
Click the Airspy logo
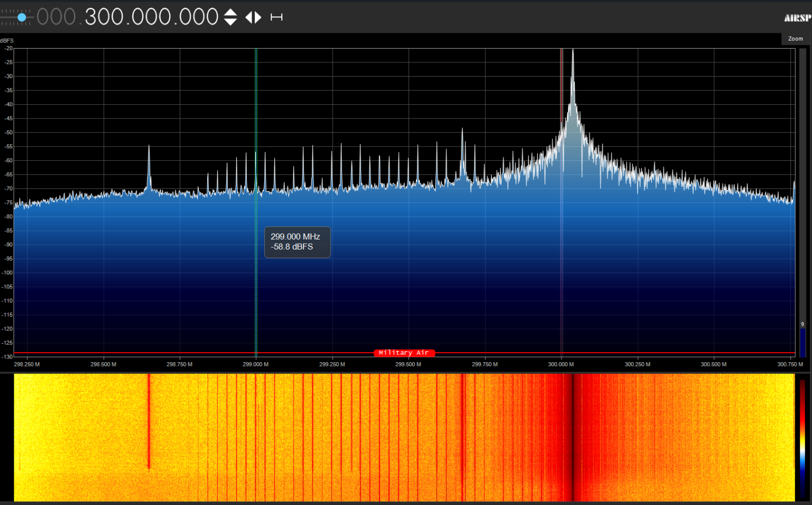click(x=797, y=19)
